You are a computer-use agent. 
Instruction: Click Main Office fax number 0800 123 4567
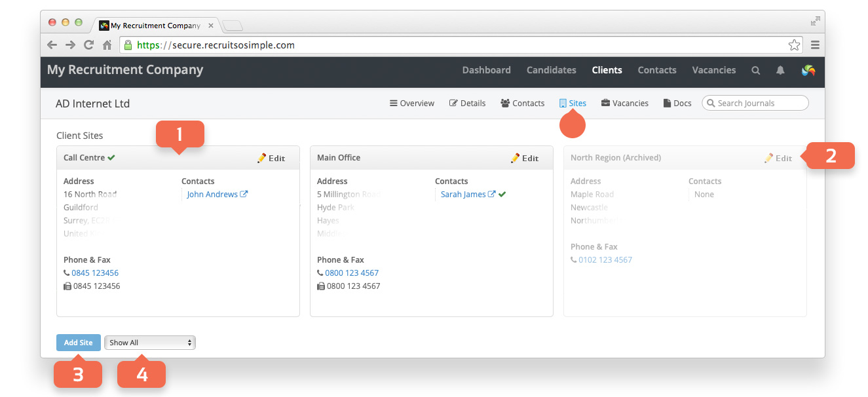353,286
